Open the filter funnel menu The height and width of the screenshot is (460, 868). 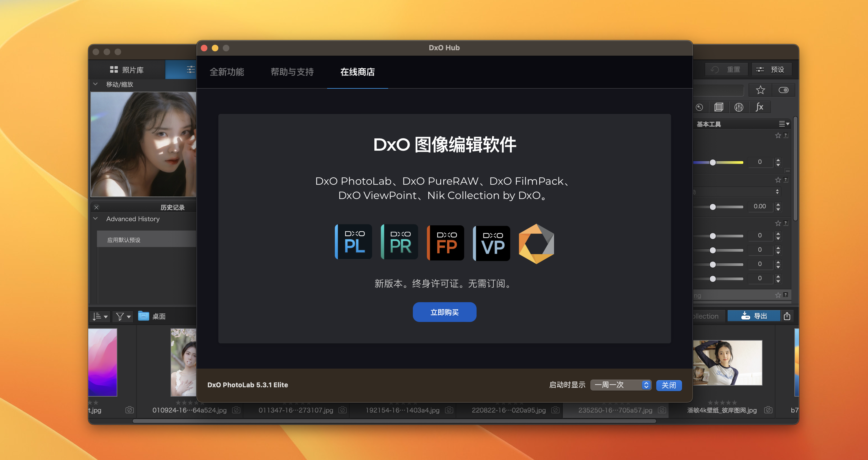(123, 316)
